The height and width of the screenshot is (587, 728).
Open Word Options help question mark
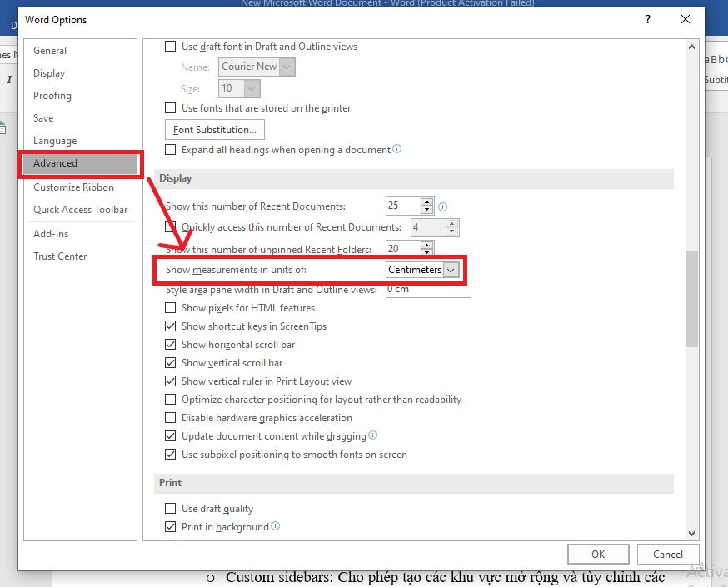[x=648, y=19]
